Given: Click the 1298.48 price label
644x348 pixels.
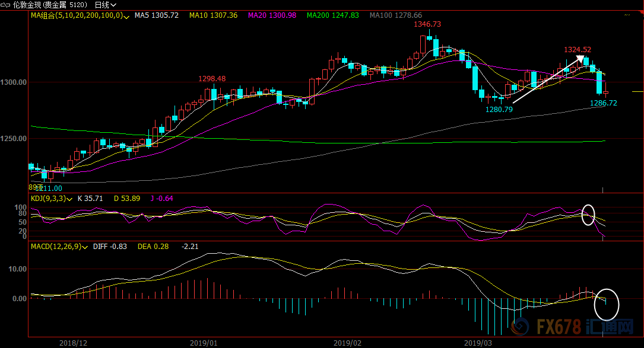Looking at the screenshot, I should (x=212, y=78).
